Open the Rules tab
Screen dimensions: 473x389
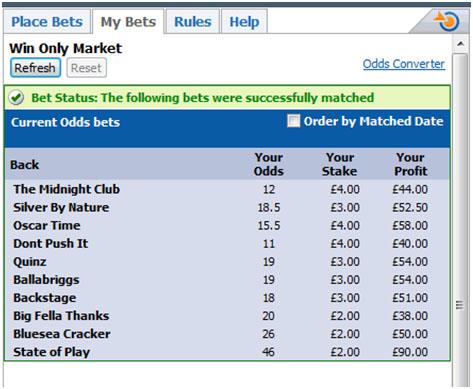[x=193, y=22]
